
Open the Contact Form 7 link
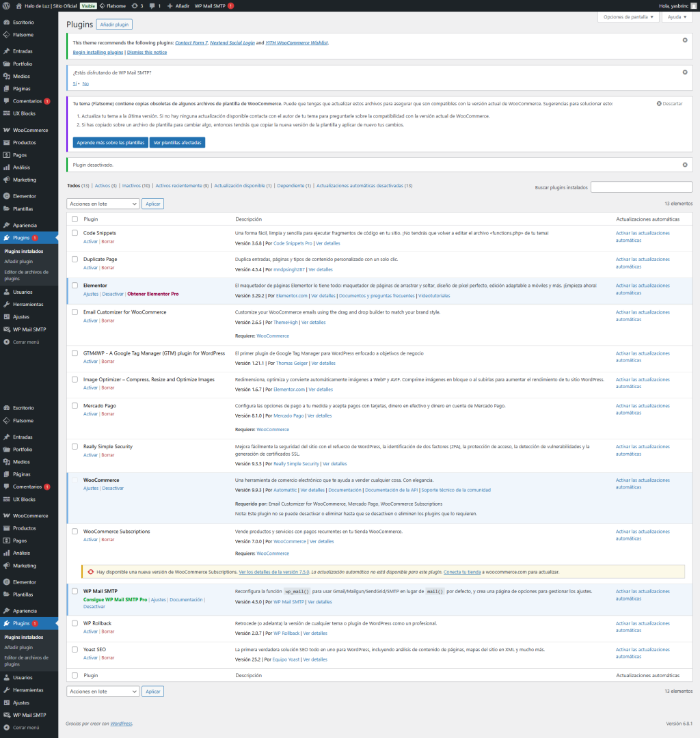pos(191,43)
